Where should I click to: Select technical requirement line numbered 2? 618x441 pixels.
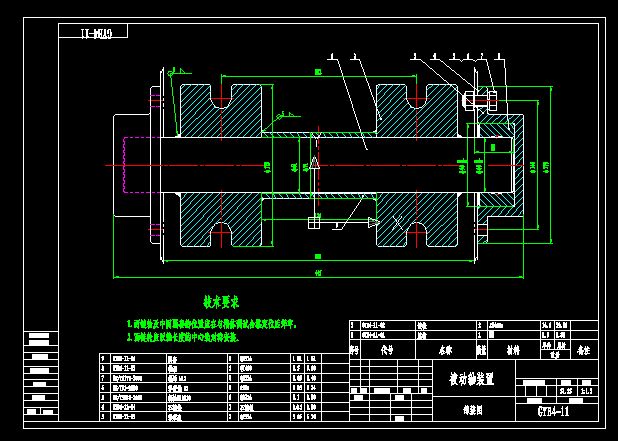click(x=183, y=337)
